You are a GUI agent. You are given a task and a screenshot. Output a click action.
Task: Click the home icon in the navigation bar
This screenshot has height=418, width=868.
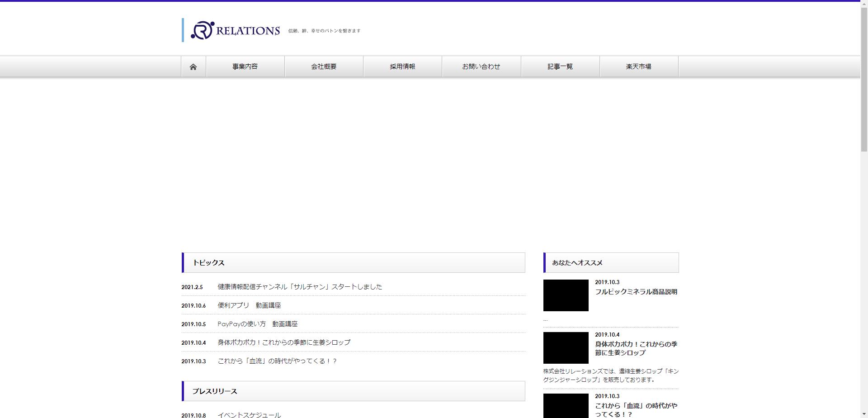[x=193, y=66]
